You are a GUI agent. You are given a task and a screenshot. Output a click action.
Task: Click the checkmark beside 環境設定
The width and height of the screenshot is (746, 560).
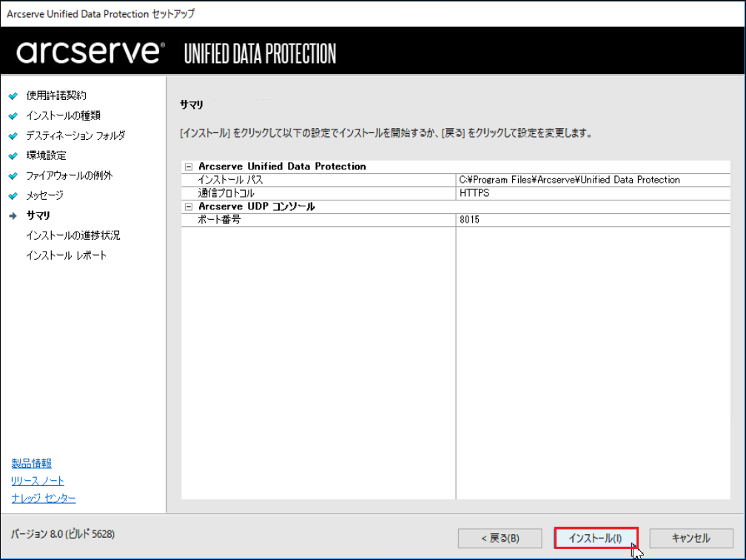(x=13, y=155)
